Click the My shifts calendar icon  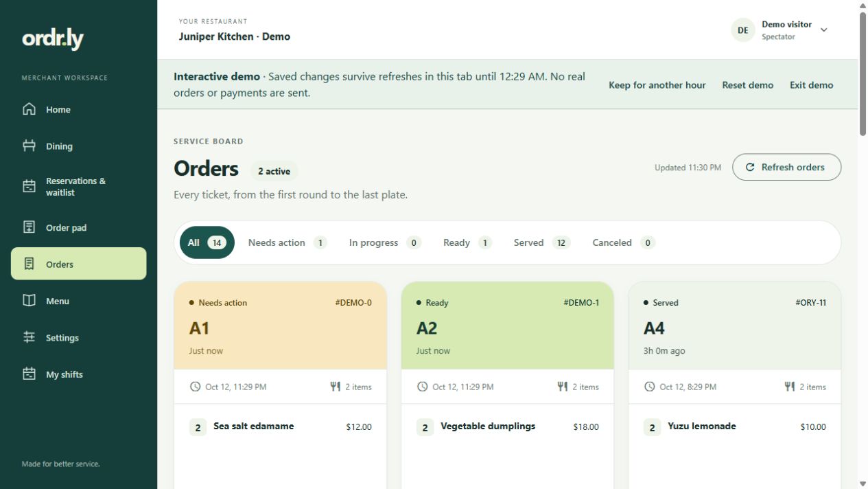pyautogui.click(x=29, y=374)
